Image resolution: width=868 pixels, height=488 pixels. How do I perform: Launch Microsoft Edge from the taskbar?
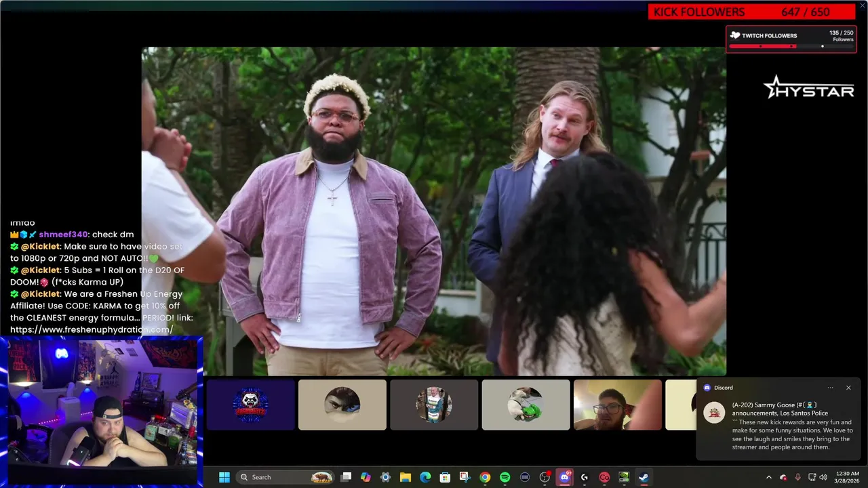click(x=425, y=477)
